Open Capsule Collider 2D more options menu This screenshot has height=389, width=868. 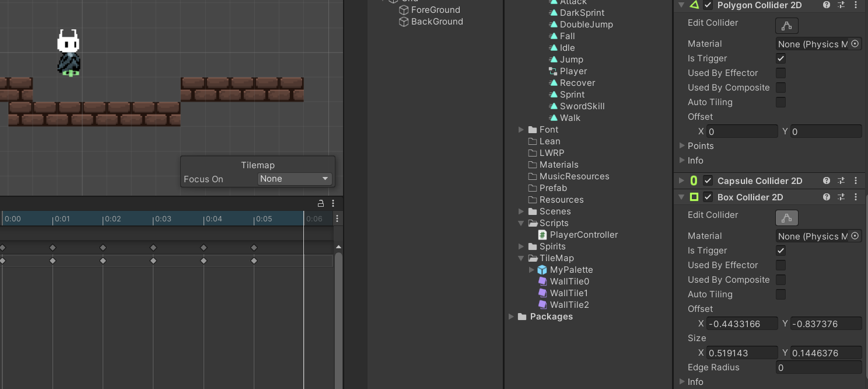856,181
